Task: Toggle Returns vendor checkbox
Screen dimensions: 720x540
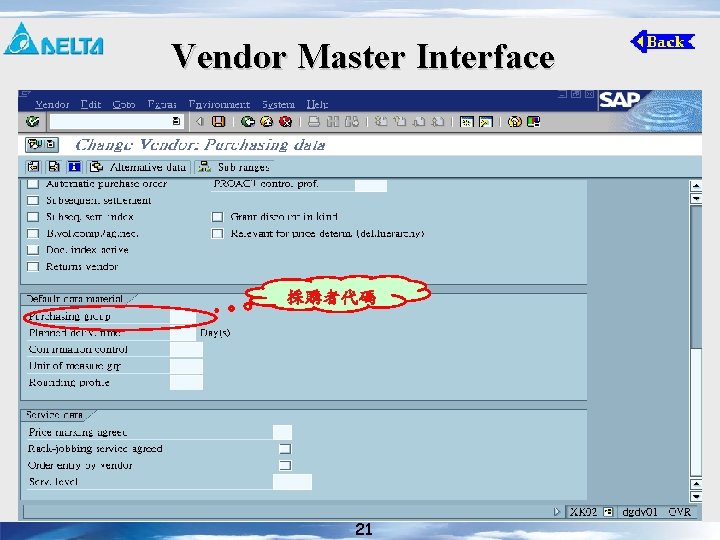Action: (33, 267)
